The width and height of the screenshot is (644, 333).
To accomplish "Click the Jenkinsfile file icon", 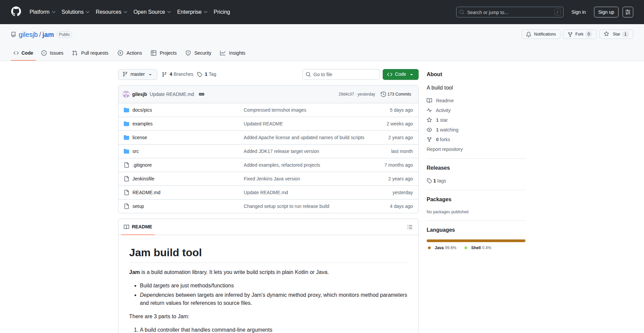I will (126, 179).
